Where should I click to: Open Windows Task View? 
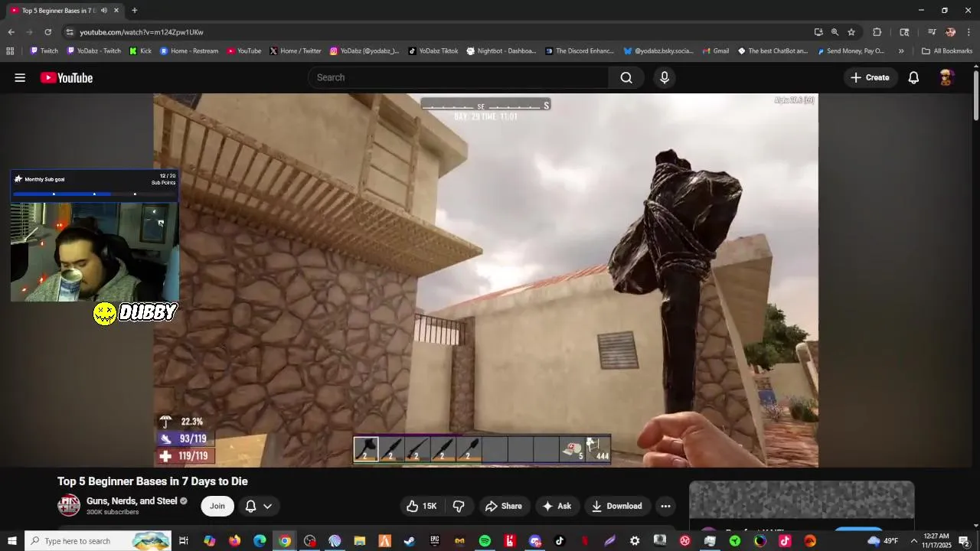pos(184,541)
